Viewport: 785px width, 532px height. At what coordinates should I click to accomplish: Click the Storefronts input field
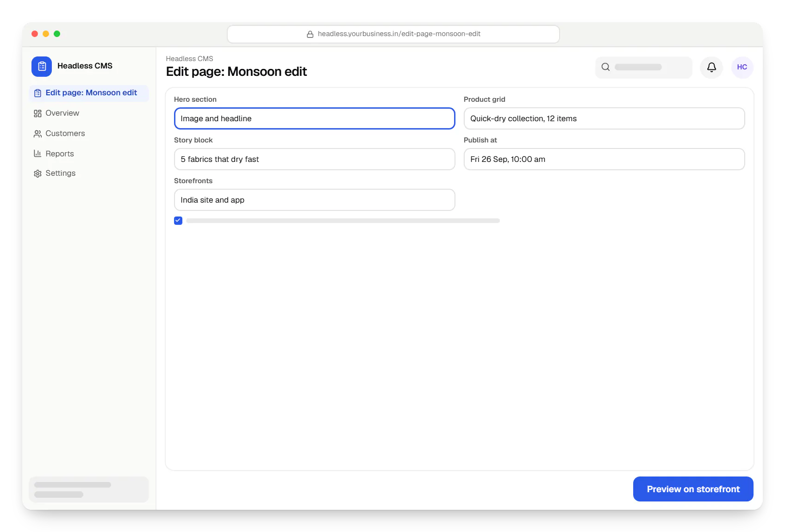[315, 200]
